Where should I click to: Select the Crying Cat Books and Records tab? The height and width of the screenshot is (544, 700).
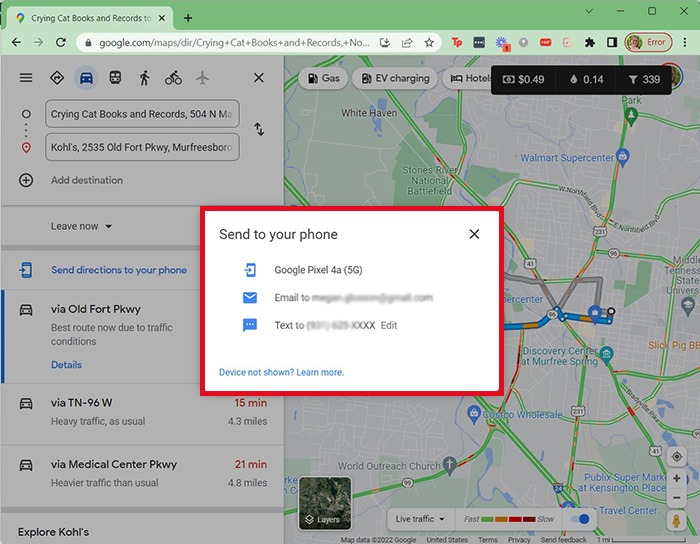point(89,18)
